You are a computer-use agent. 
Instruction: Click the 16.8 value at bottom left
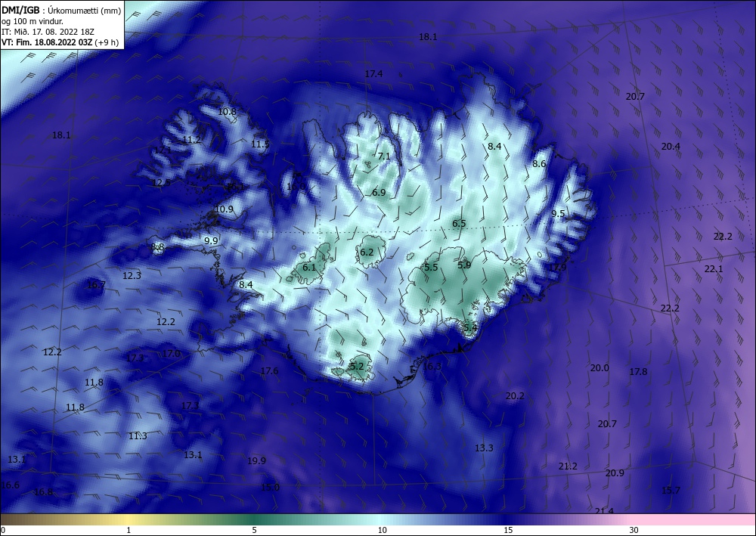(x=43, y=491)
